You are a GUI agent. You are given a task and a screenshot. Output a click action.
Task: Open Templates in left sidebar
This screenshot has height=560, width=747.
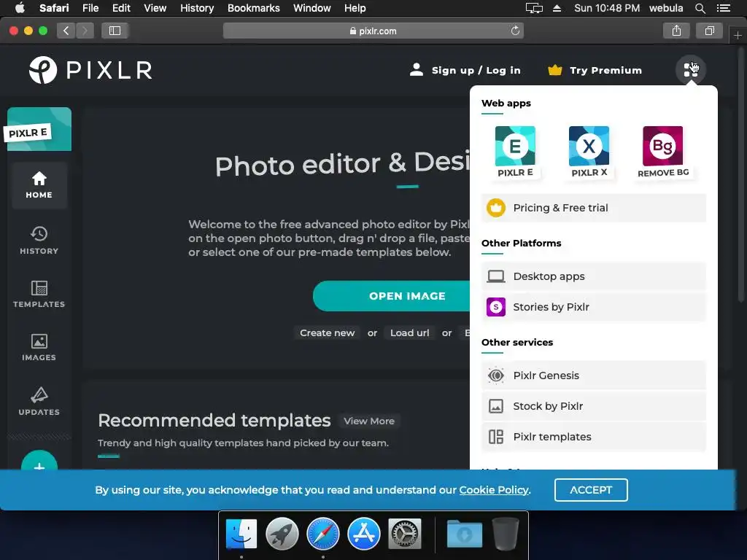tap(39, 294)
